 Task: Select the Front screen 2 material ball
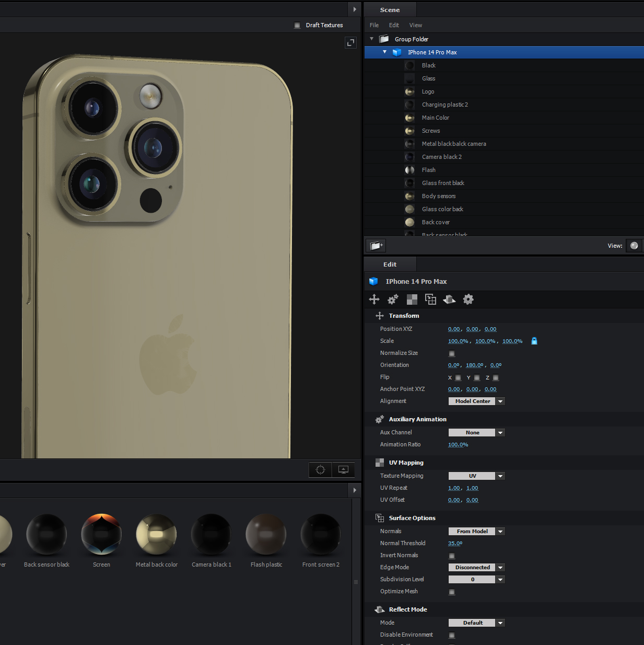pos(321,534)
